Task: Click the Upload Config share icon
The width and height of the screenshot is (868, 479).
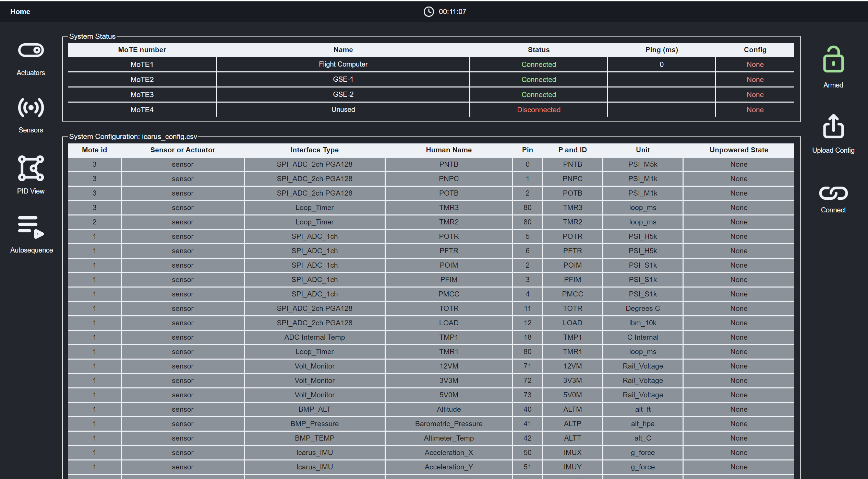Action: [x=833, y=126]
